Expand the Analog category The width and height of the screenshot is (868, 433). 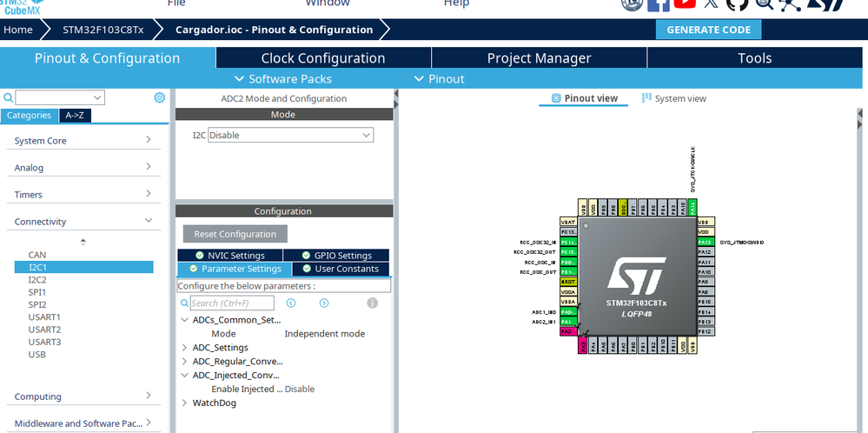[x=83, y=167]
